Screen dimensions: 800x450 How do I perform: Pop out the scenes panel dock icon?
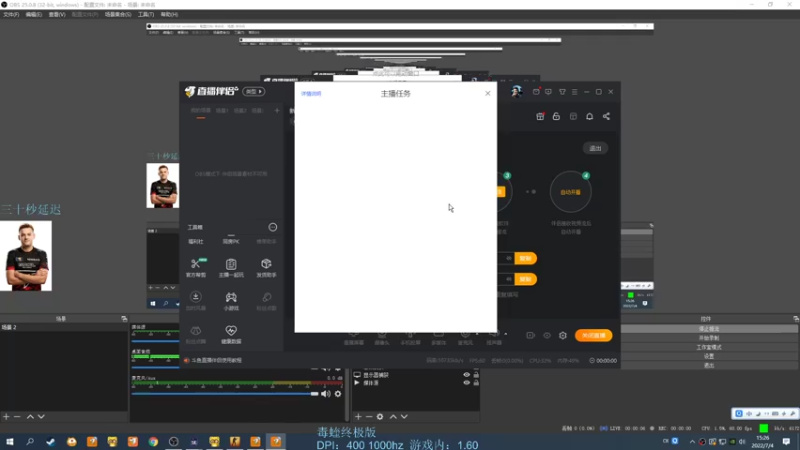coord(124,318)
